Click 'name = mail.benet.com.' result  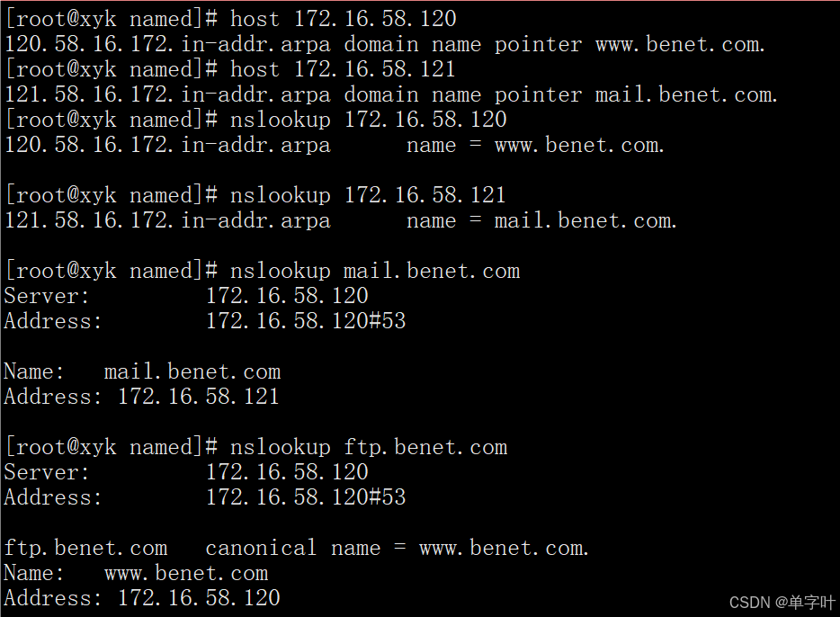click(x=541, y=220)
